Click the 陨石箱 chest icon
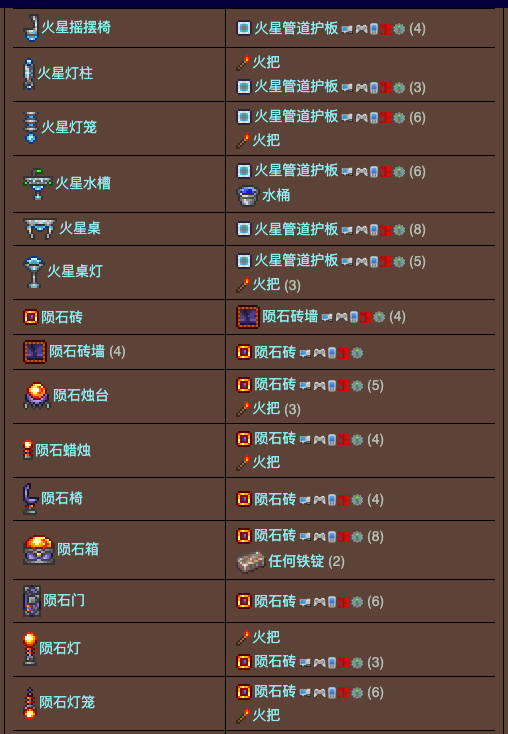 pyautogui.click(x=39, y=550)
